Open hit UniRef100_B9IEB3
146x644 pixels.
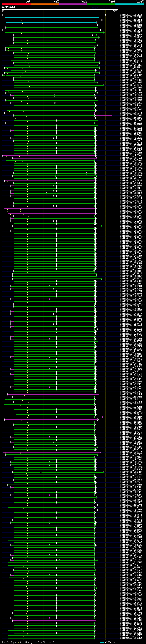(131, 20)
